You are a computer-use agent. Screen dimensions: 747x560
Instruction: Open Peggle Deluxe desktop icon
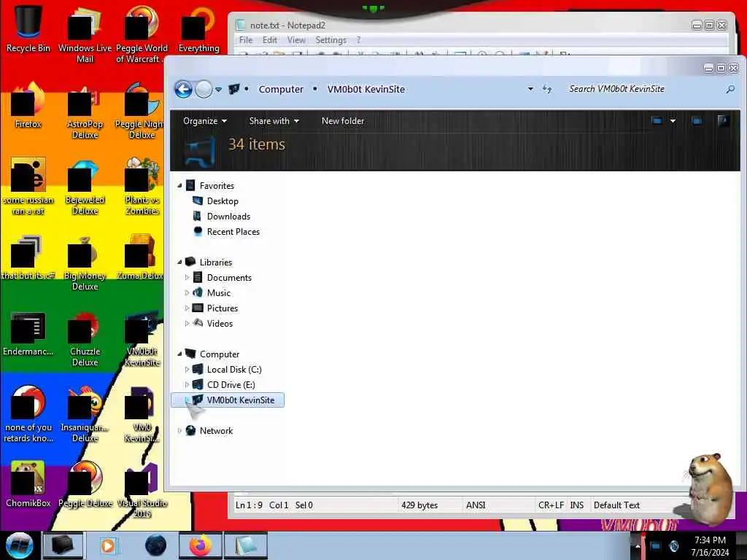pos(85,485)
